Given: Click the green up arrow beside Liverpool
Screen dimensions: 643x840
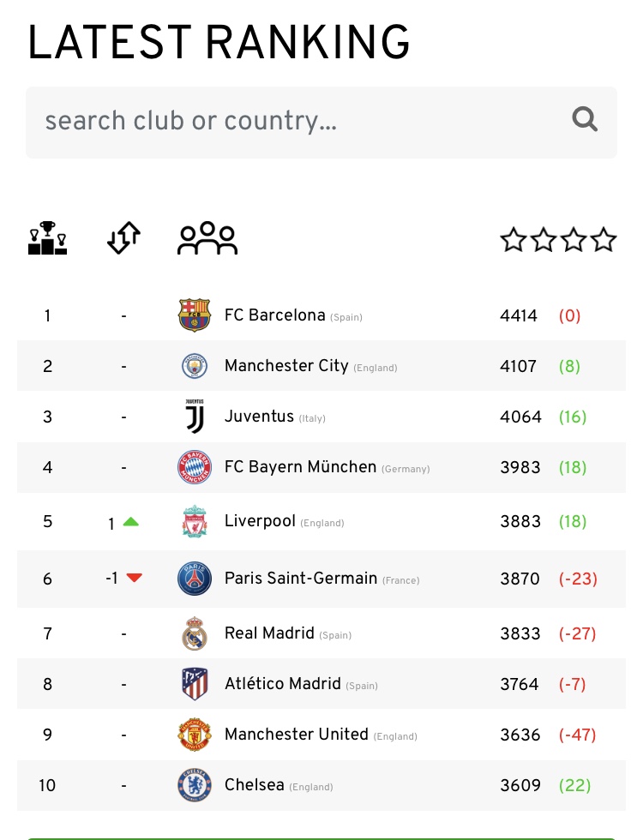Looking at the screenshot, I should [130, 521].
